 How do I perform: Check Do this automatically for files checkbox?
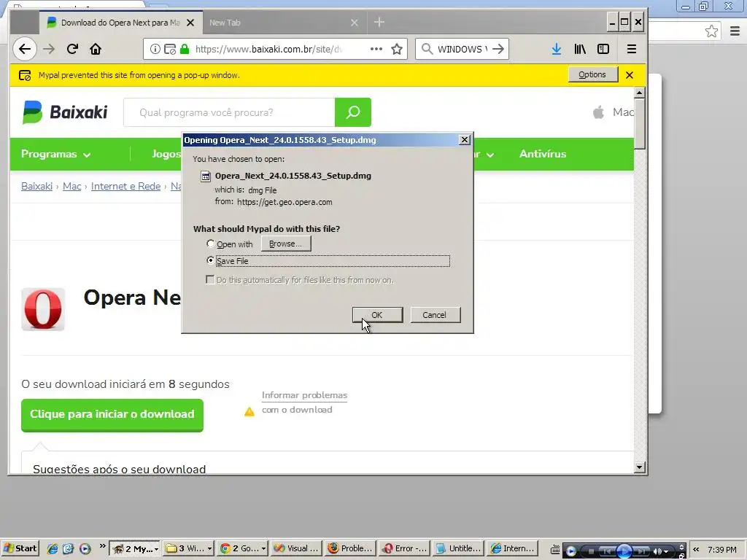(x=209, y=279)
